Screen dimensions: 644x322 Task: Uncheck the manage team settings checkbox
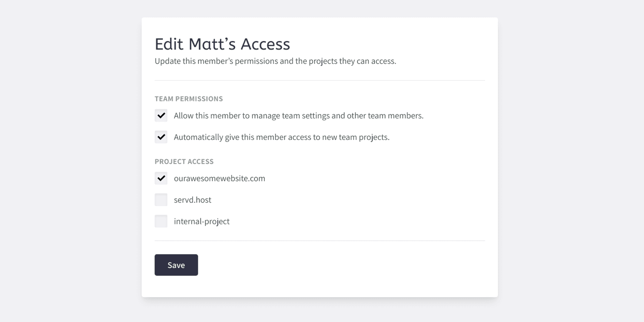pyautogui.click(x=161, y=116)
